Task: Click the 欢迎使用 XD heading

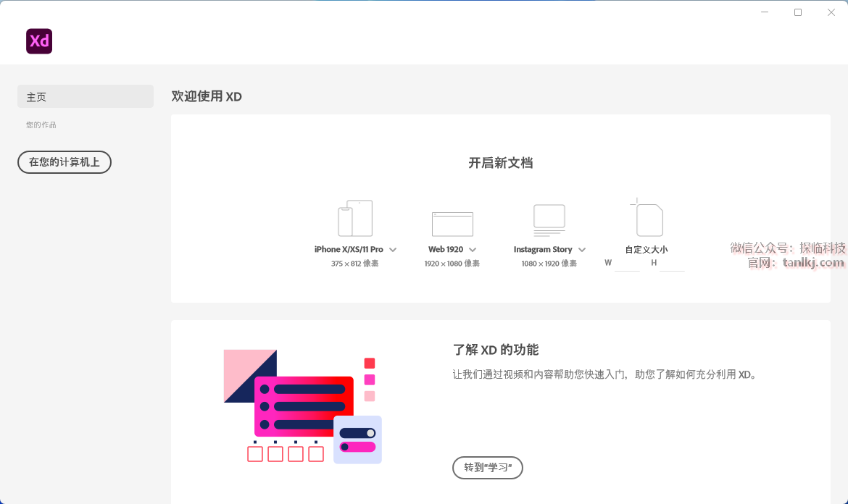Action: tap(207, 97)
